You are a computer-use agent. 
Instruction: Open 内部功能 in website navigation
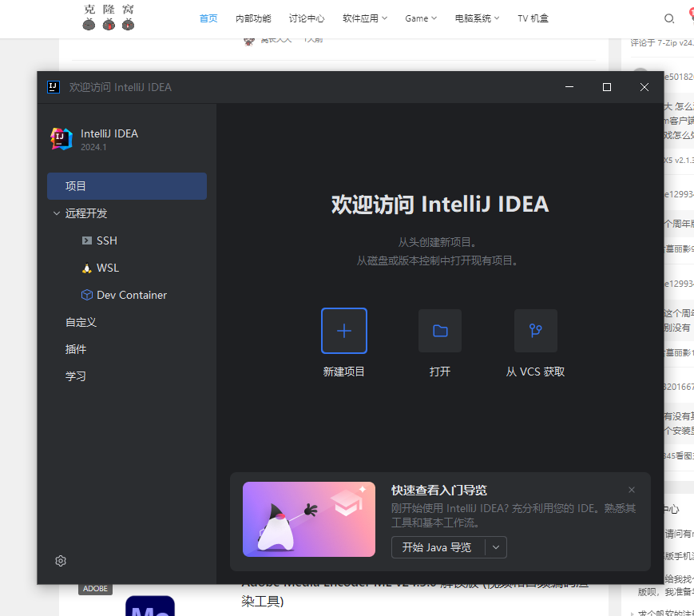(253, 18)
